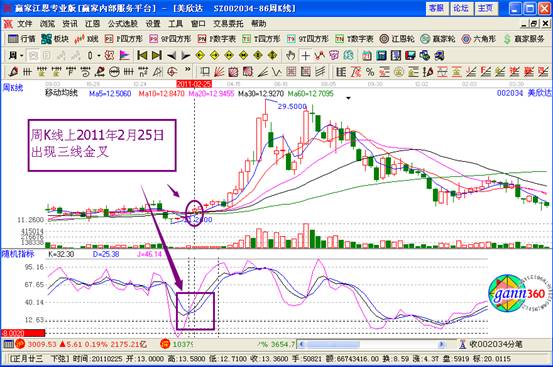Viewport: 553px width, 367px height.
Task: Expand toolbar overflow double-chevron
Action: coord(188,70)
